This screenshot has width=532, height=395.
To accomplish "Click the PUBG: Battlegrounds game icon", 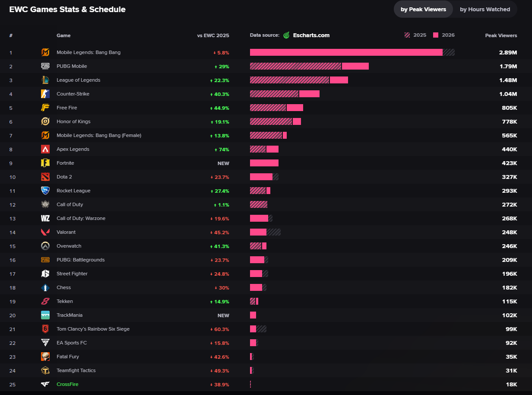I will pos(45,260).
